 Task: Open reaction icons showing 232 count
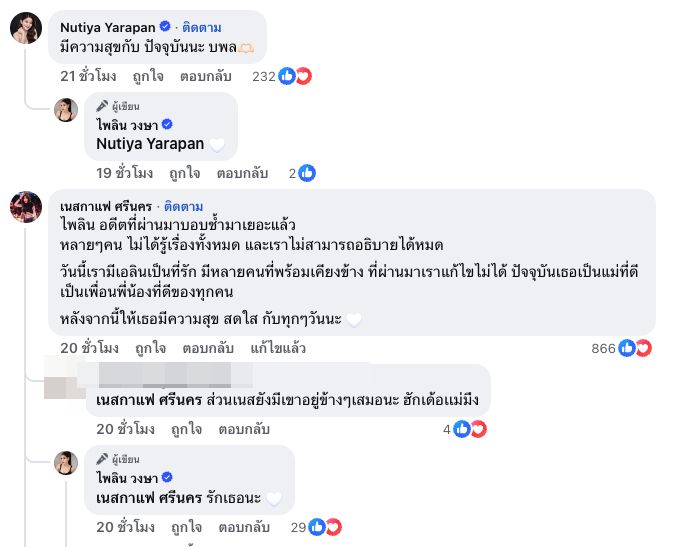tap(295, 76)
